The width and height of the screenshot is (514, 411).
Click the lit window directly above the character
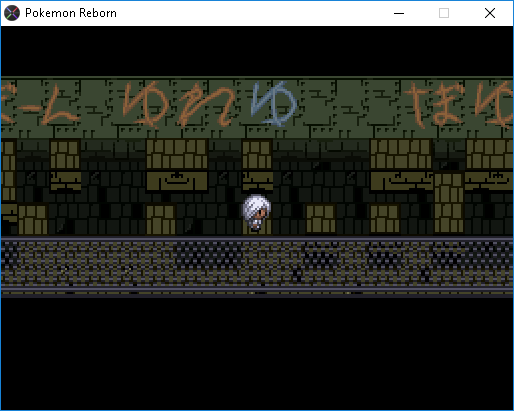coord(257,154)
